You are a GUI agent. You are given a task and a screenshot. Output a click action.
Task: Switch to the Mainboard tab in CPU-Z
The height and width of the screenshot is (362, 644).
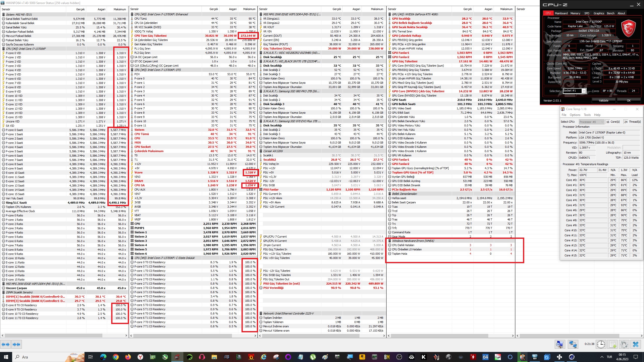561,13
